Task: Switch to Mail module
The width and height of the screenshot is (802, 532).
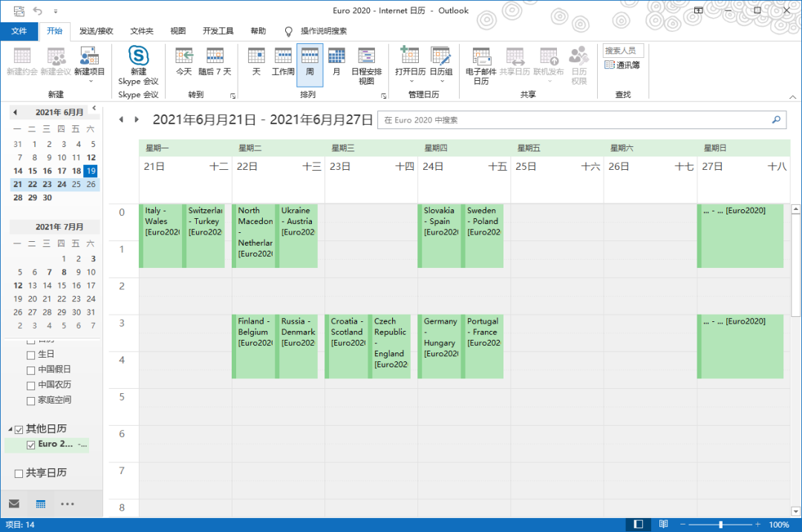Action: pos(14,504)
